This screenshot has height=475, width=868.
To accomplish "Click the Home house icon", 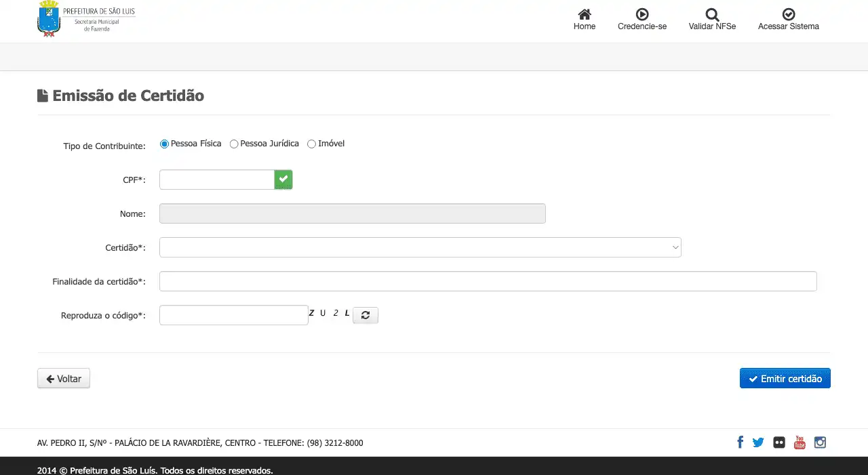I will tap(584, 14).
